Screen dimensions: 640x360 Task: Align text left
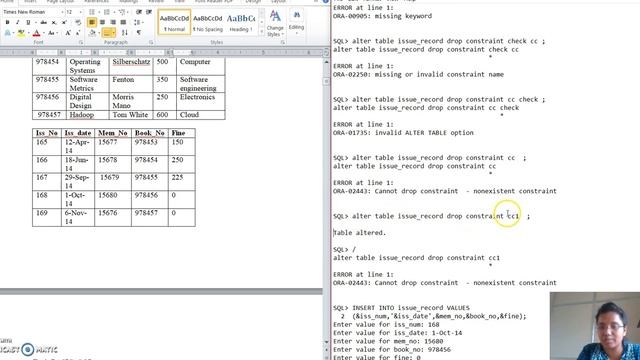[x=92, y=22]
